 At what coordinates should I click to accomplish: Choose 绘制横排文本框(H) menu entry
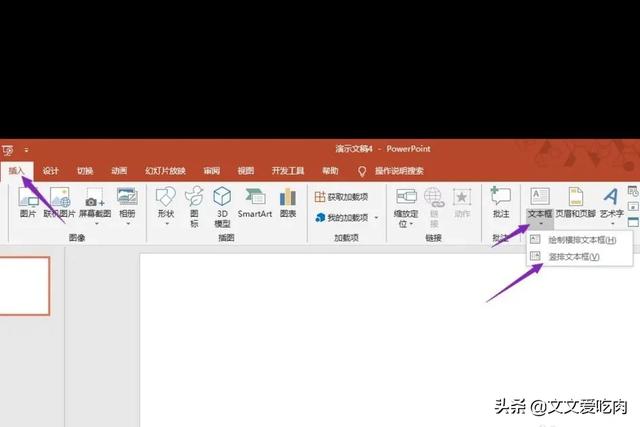(x=580, y=240)
